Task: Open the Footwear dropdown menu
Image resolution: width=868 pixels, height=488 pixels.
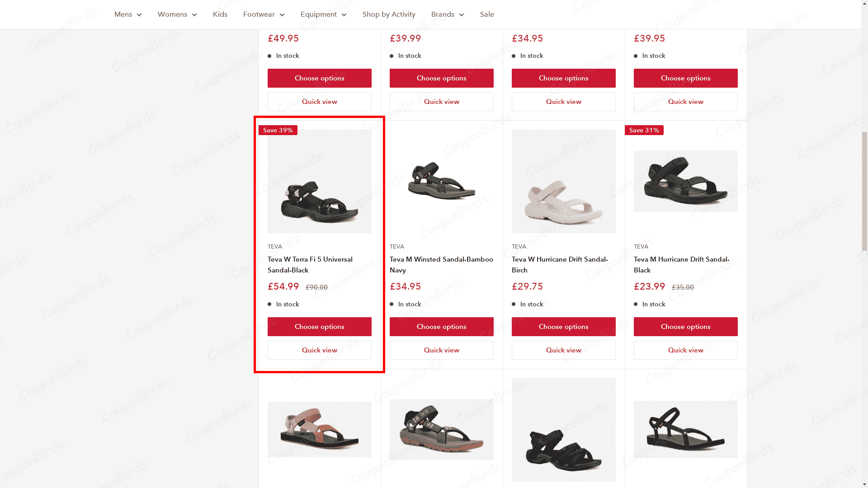Action: coord(264,14)
